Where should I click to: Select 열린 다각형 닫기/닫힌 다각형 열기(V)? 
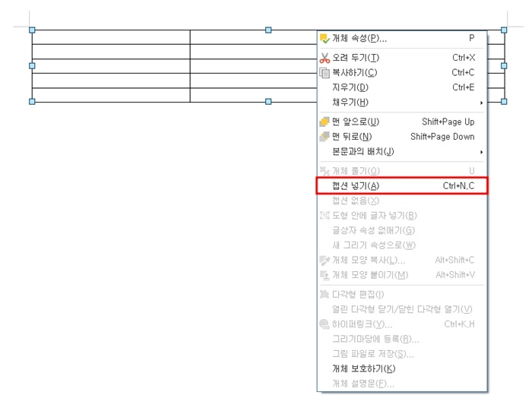pyautogui.click(x=402, y=309)
